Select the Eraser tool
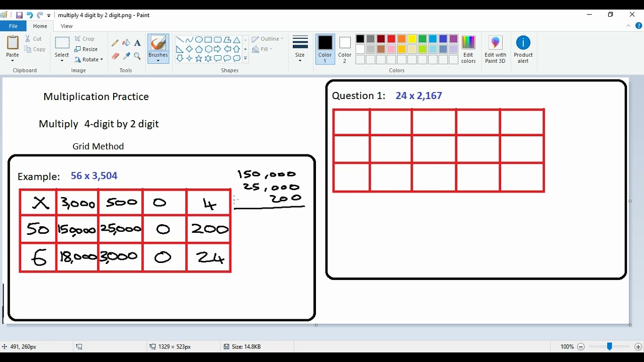This screenshot has height=362, width=644. click(115, 56)
